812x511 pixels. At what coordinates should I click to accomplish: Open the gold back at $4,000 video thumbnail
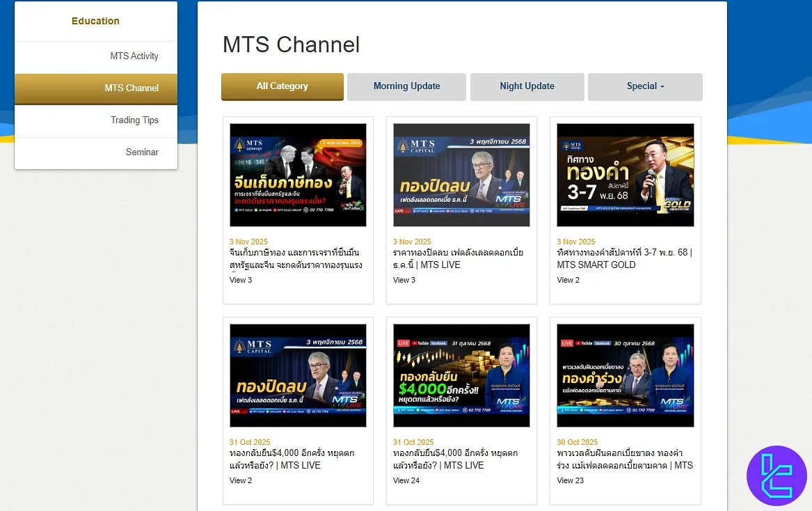pyautogui.click(x=461, y=375)
